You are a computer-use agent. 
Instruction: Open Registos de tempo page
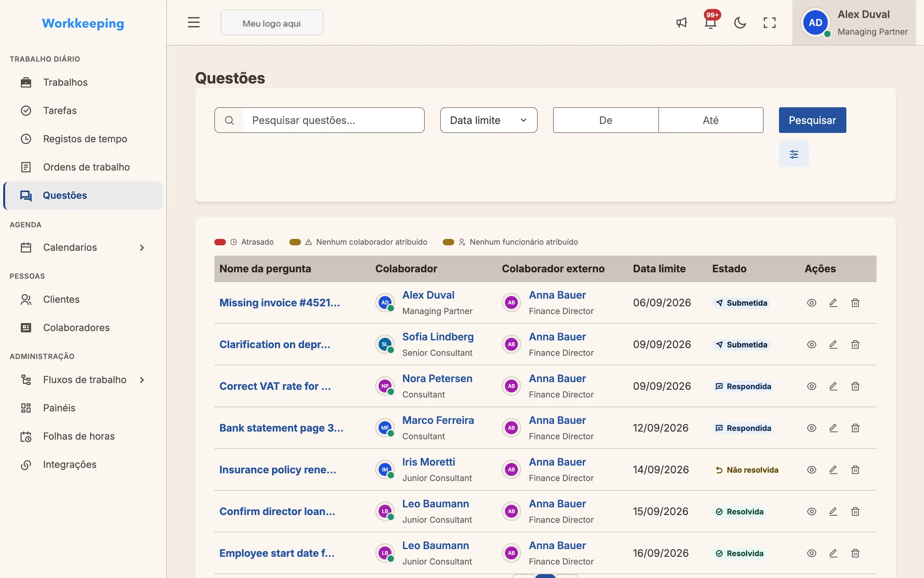(x=83, y=139)
